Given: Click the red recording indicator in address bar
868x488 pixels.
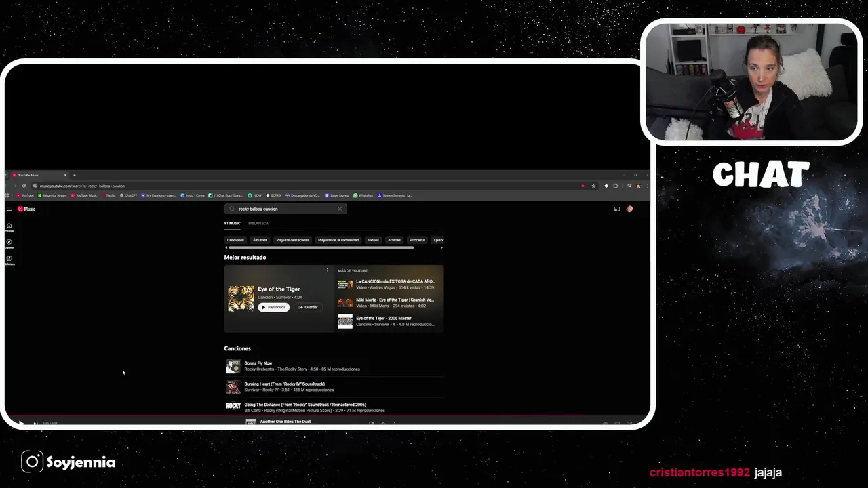Looking at the screenshot, I should (x=583, y=186).
